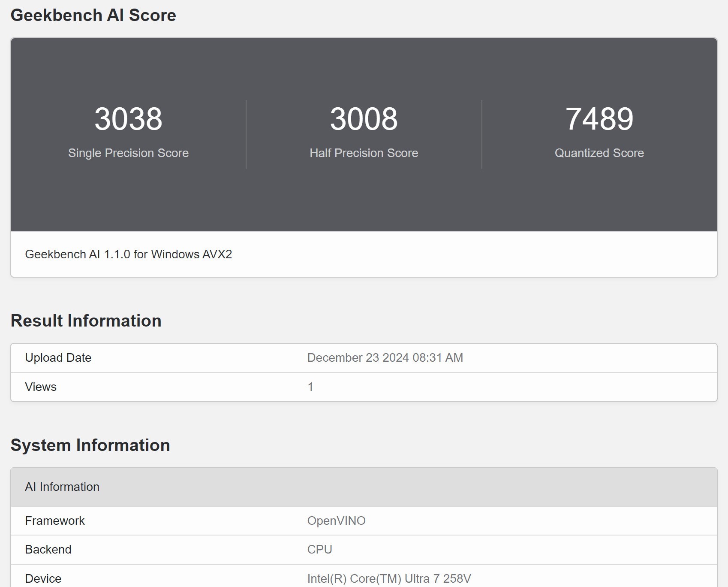Image resolution: width=728 pixels, height=587 pixels.
Task: Select the Geekbench AI Score heading
Action: (93, 15)
